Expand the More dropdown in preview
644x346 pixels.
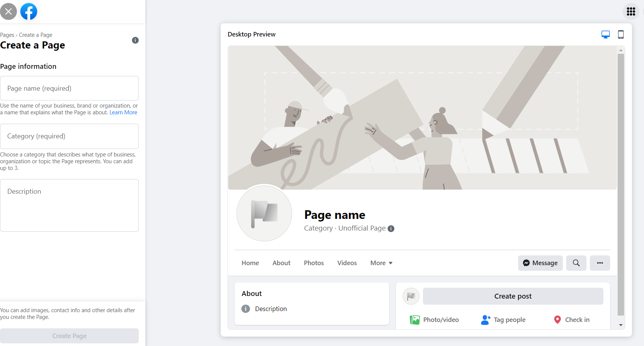tap(382, 263)
